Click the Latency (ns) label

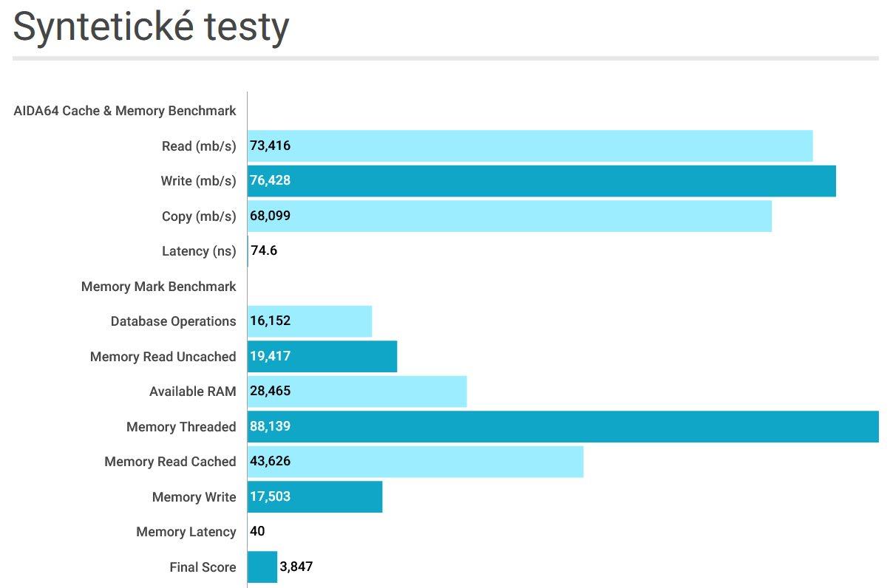pyautogui.click(x=199, y=251)
